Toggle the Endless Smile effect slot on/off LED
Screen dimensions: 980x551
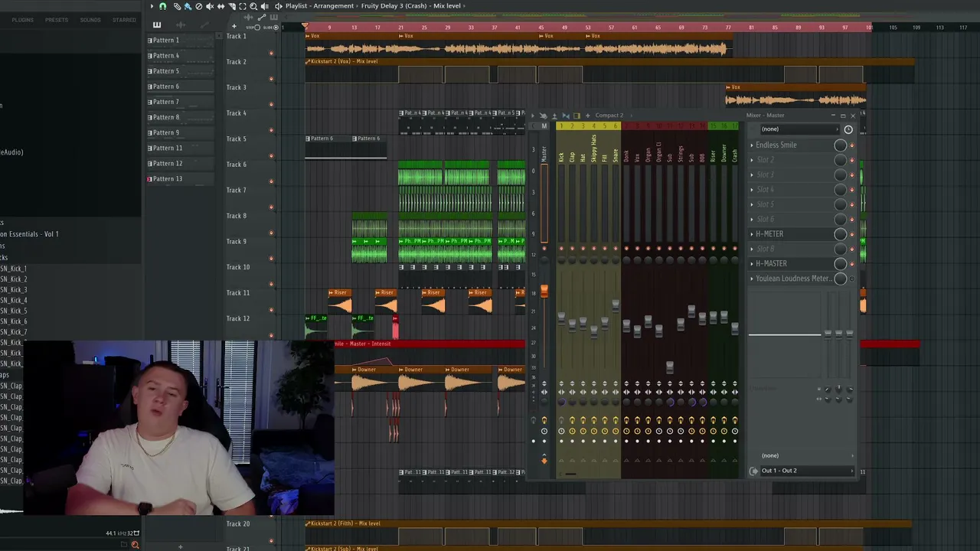[851, 145]
